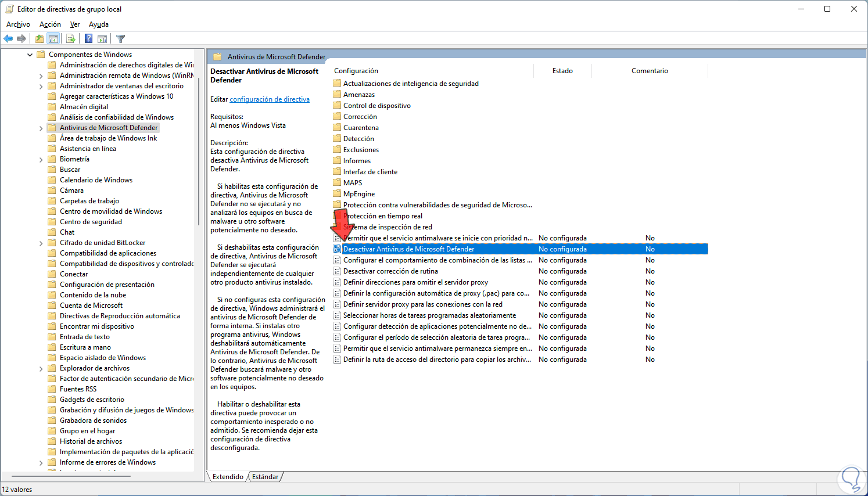868x496 pixels.
Task: Click the Control de dispositivo folder name
Action: tap(377, 106)
